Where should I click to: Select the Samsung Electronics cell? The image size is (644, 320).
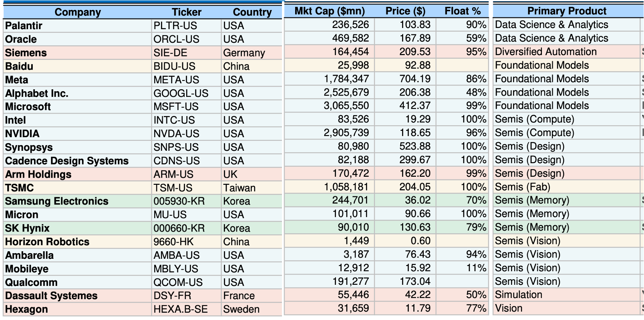coord(78,202)
